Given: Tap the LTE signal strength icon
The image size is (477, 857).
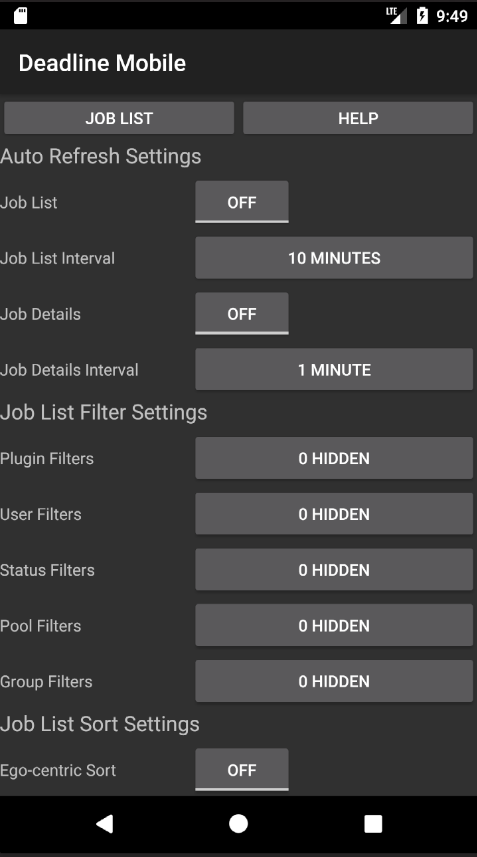Looking at the screenshot, I should tap(397, 15).
